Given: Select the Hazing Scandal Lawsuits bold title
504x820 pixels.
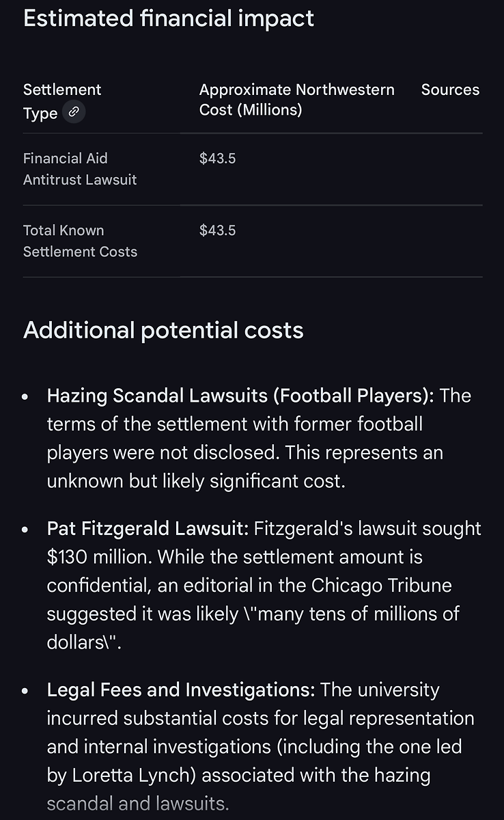Looking at the screenshot, I should tap(240, 396).
